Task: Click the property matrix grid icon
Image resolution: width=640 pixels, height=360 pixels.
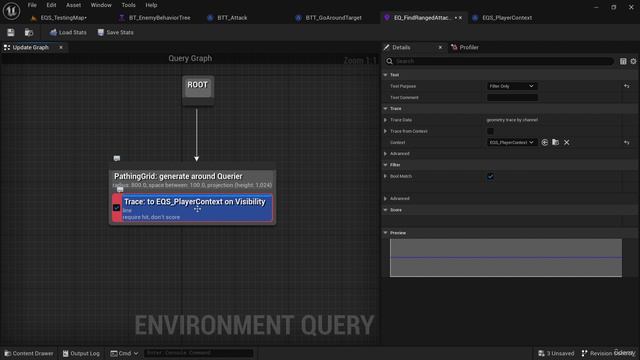Action: click(x=623, y=61)
